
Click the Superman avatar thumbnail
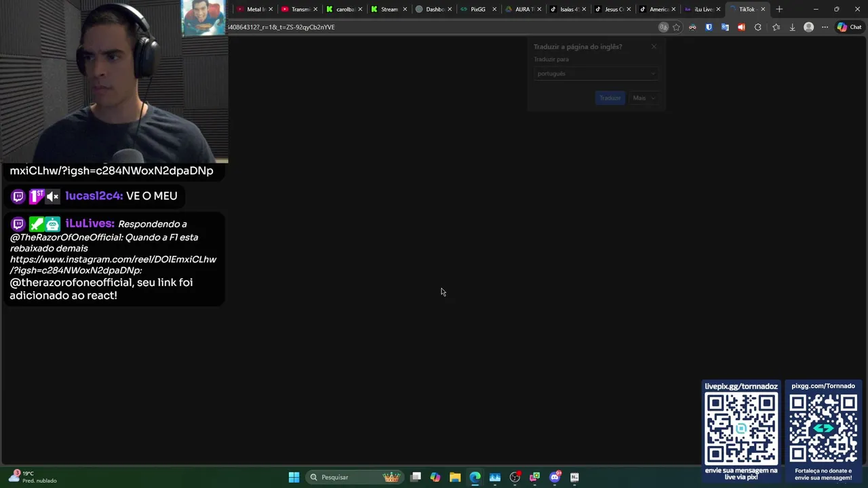click(x=203, y=18)
